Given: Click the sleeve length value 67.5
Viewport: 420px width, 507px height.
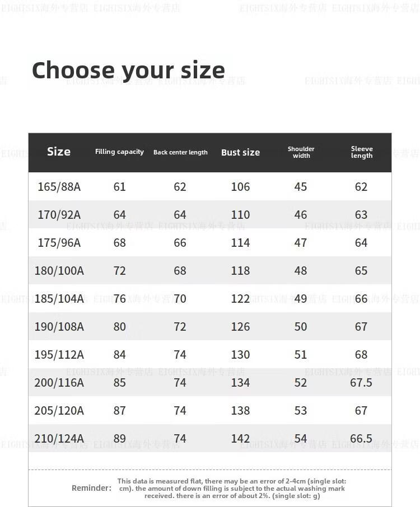Looking at the screenshot, I should [x=361, y=382].
